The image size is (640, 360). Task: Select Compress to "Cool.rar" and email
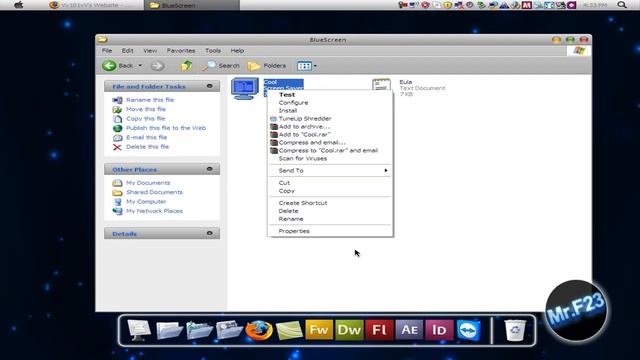tap(330, 150)
